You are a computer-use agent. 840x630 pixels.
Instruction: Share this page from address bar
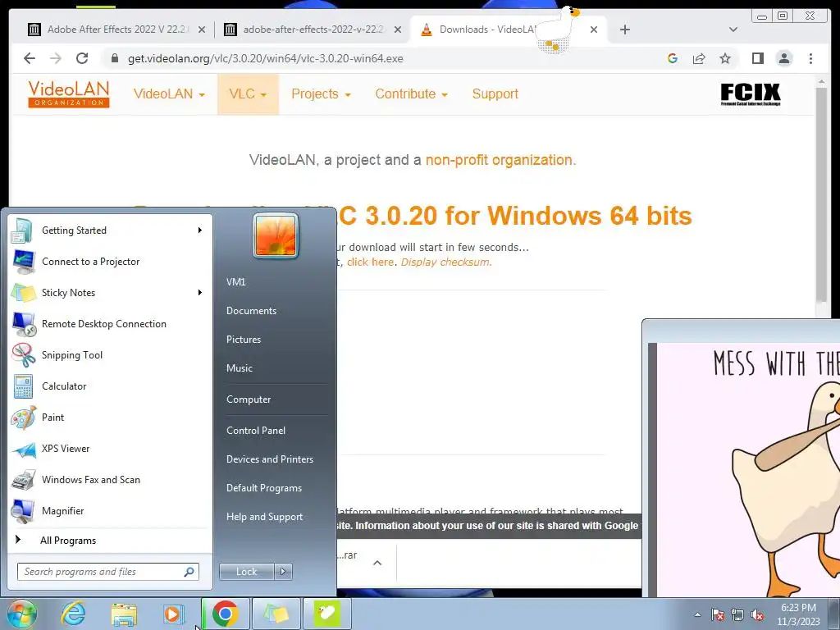(699, 58)
